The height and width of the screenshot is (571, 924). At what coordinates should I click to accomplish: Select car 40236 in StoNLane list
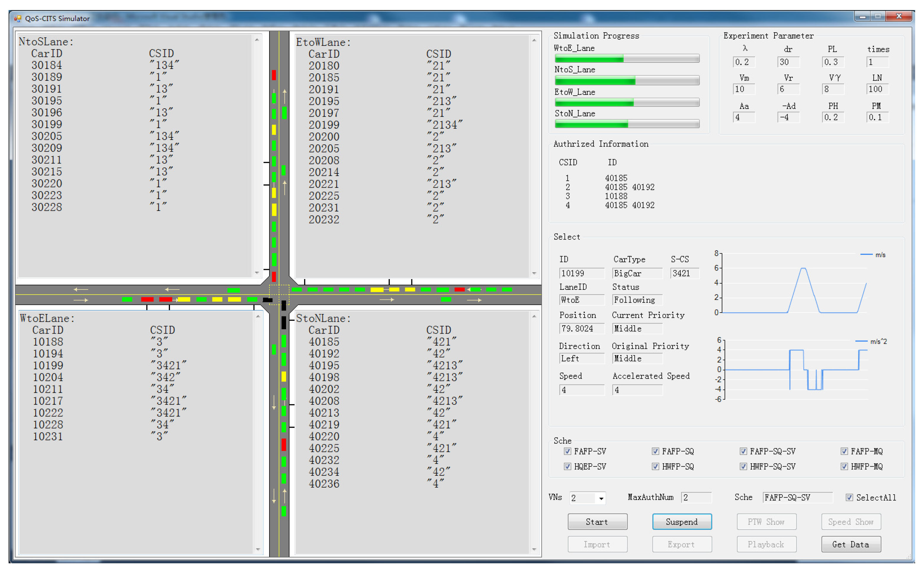[x=324, y=484]
